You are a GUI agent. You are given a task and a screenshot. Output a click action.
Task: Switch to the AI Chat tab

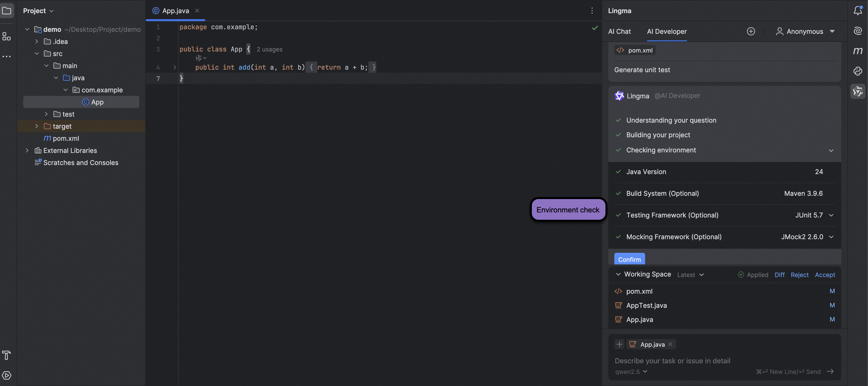pyautogui.click(x=619, y=31)
